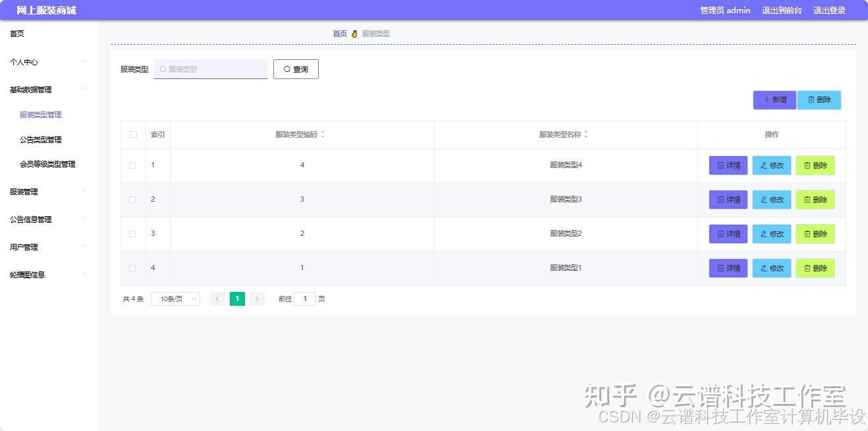
Task: Expand the 用户管理 sidebar menu
Action: [x=49, y=247]
